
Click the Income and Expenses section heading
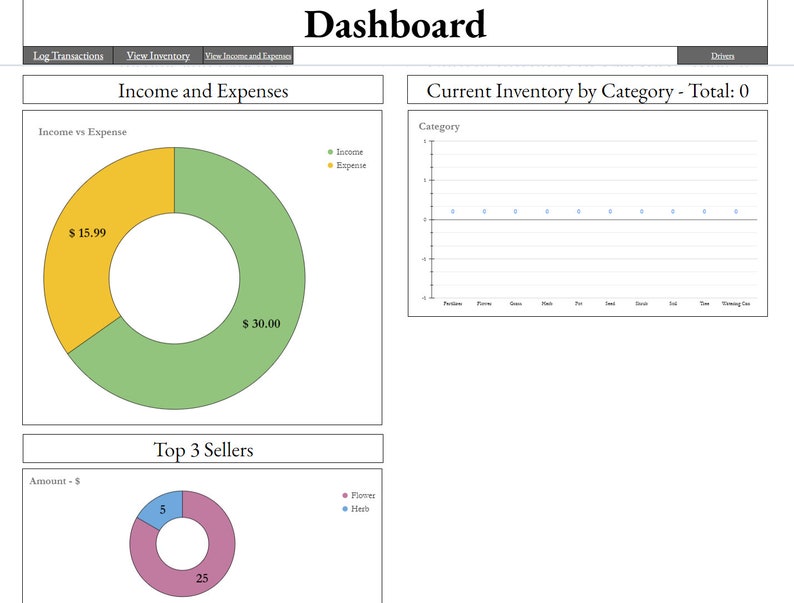[203, 91]
